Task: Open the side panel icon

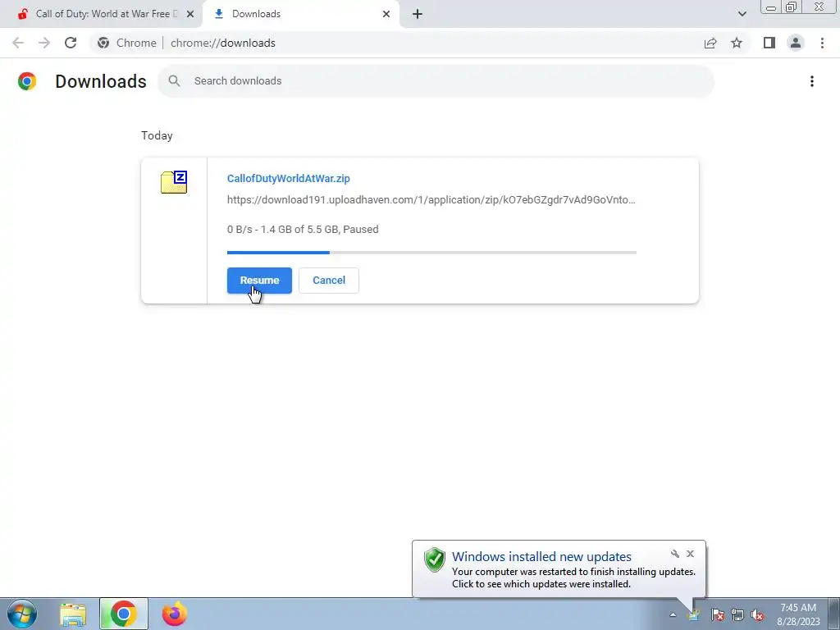Action: pos(769,43)
